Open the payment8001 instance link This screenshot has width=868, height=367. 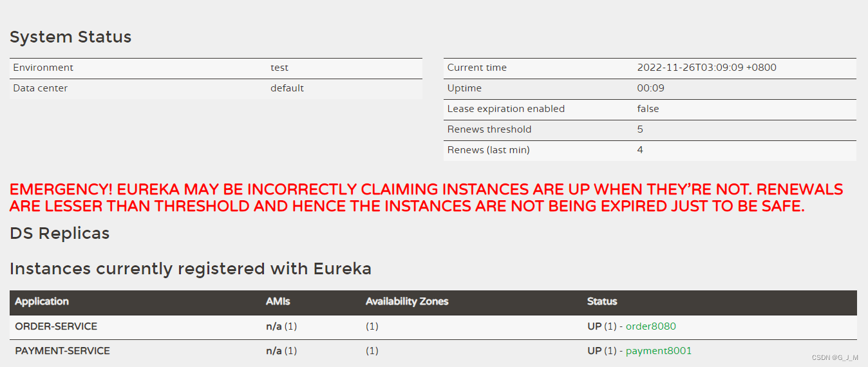pos(658,351)
